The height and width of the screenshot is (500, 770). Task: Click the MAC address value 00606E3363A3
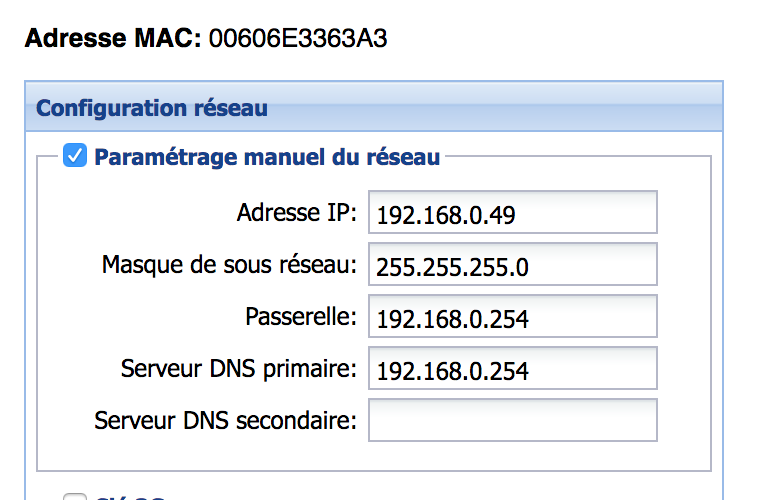298,38
